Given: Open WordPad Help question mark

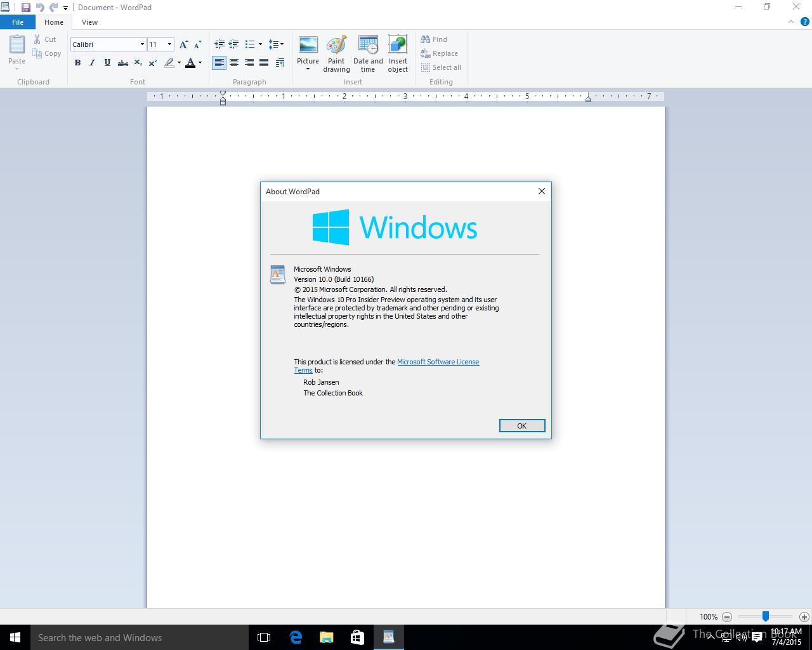Looking at the screenshot, I should [804, 22].
